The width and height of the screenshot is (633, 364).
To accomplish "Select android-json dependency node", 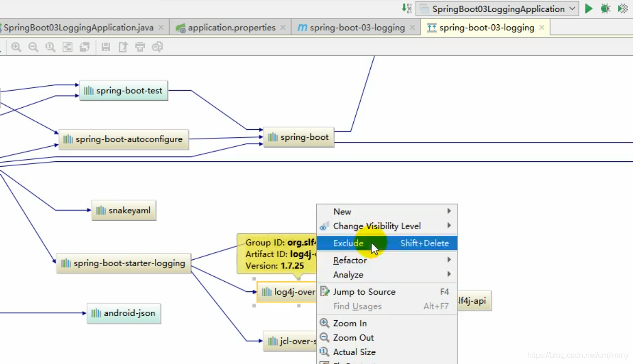I will click(124, 313).
